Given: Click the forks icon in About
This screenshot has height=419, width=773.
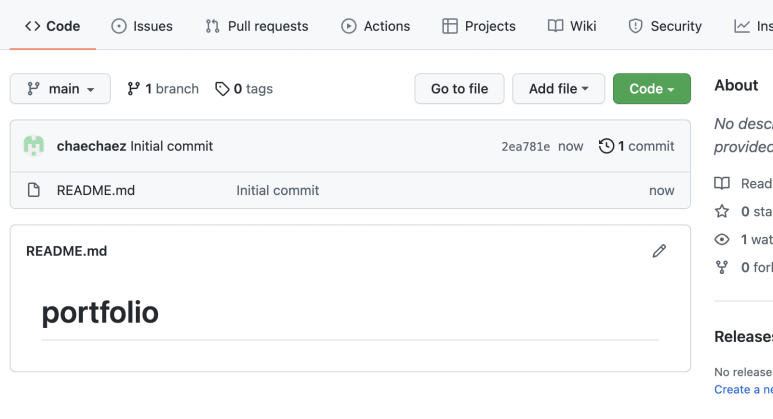Looking at the screenshot, I should pyautogui.click(x=722, y=267).
